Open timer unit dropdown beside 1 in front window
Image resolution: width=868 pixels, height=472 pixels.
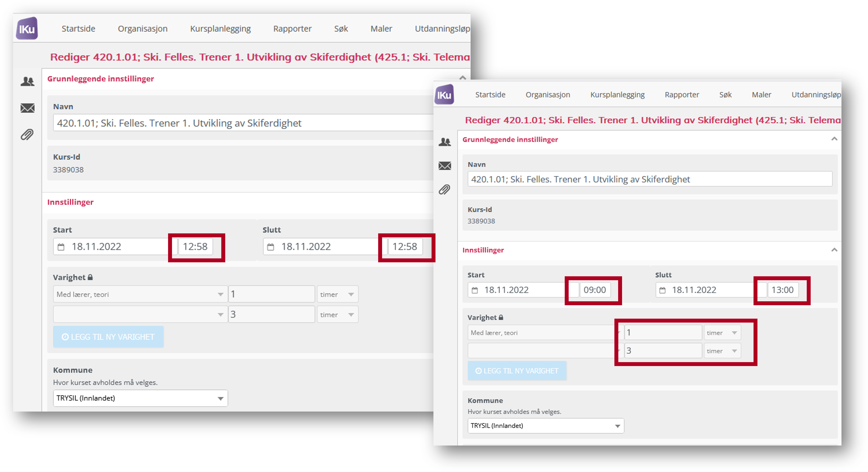point(722,333)
